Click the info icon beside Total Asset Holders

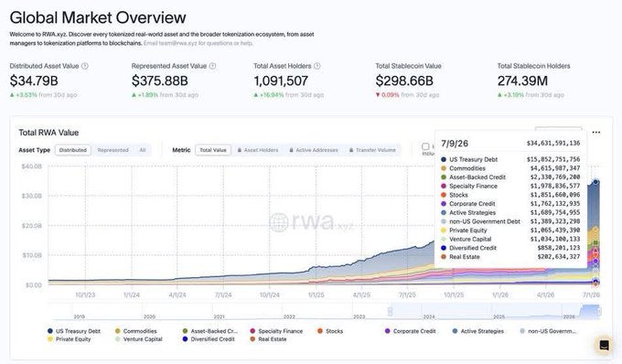(317, 66)
